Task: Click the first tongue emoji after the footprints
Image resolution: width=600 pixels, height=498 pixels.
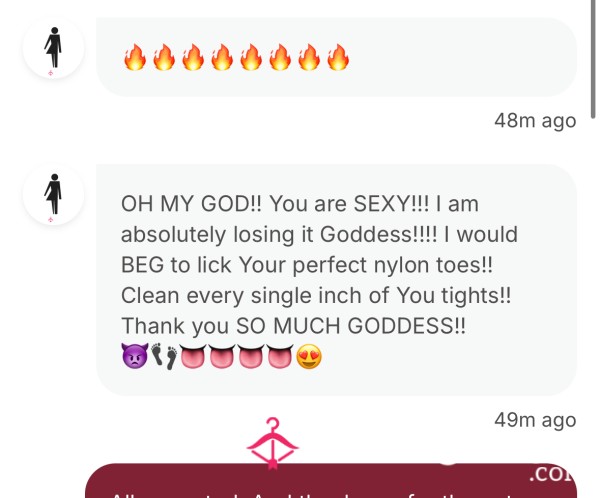Action: 192,356
